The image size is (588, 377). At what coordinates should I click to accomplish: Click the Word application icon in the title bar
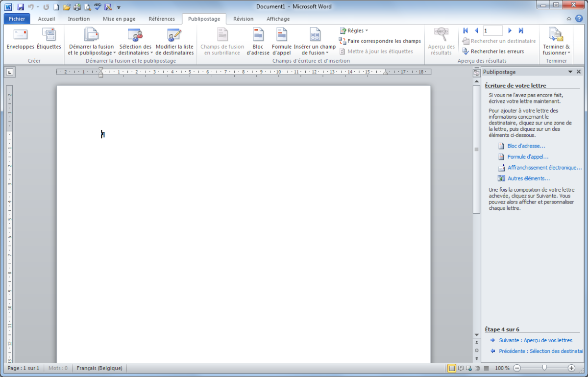pyautogui.click(x=8, y=7)
